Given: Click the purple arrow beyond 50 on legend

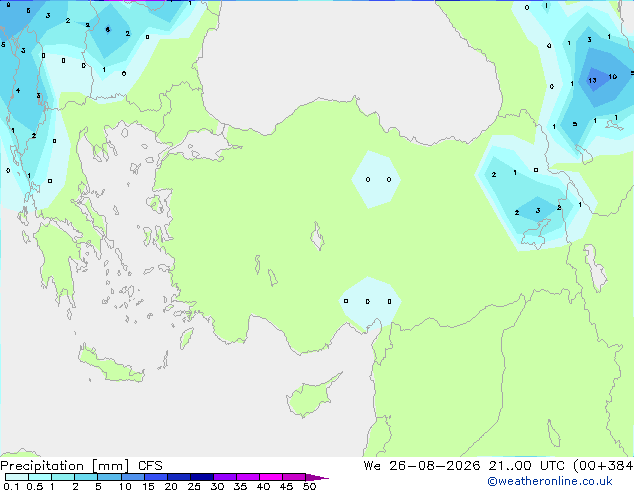Looking at the screenshot, I should [317, 477].
